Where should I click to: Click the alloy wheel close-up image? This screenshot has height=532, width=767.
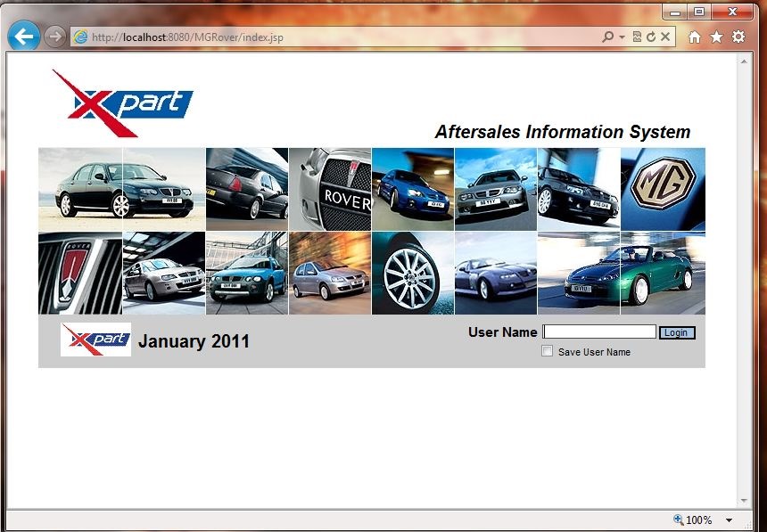(x=413, y=273)
